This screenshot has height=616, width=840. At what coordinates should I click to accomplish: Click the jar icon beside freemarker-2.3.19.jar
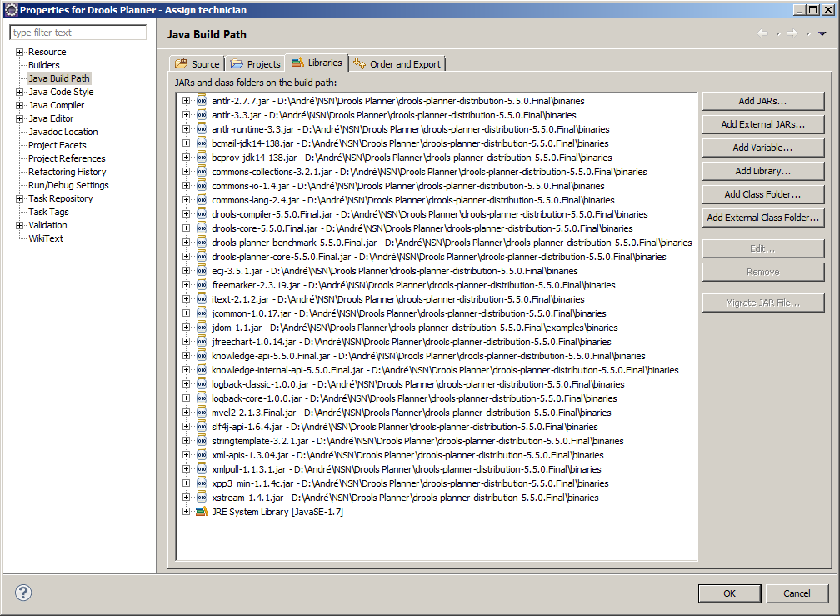point(202,285)
